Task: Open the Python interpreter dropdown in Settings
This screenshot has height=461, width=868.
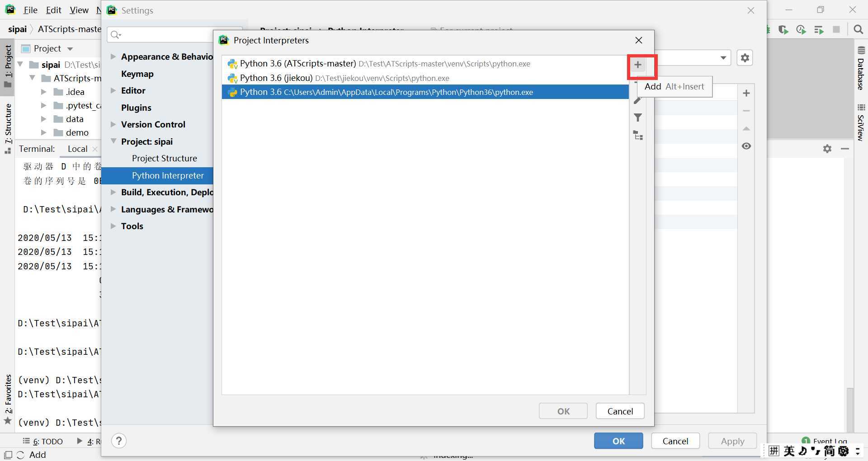Action: (x=723, y=58)
